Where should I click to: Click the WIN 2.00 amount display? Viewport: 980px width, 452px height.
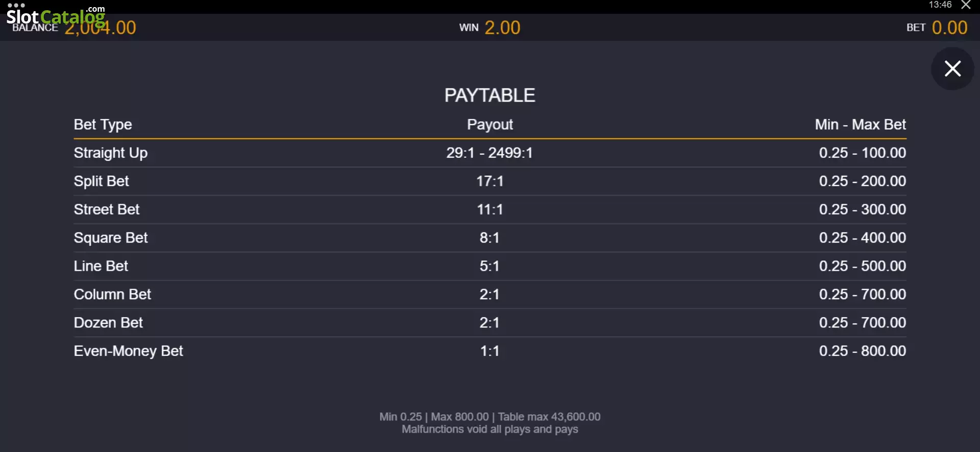click(x=489, y=28)
